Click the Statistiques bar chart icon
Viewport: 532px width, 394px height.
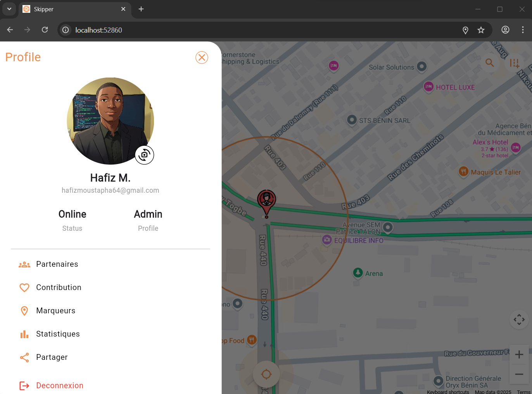click(x=24, y=334)
